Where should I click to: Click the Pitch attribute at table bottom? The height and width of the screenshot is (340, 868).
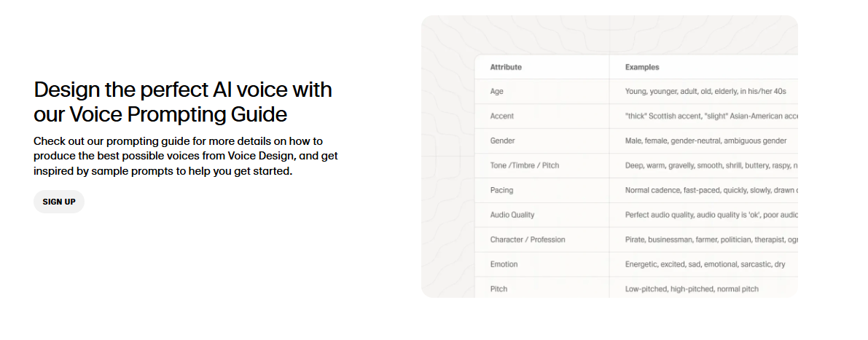pyautogui.click(x=498, y=289)
